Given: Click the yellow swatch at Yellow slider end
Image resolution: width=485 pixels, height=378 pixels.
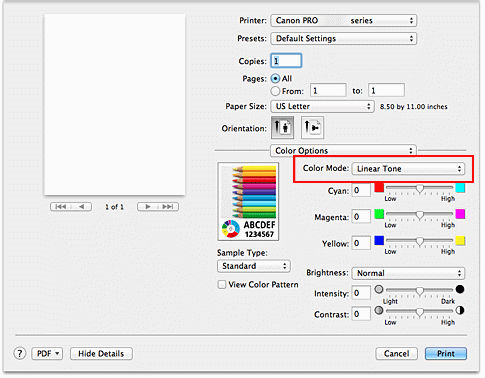Looking at the screenshot, I should (x=460, y=241).
